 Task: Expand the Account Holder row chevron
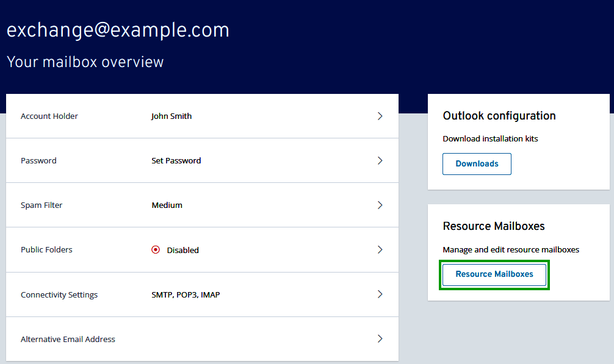point(380,116)
